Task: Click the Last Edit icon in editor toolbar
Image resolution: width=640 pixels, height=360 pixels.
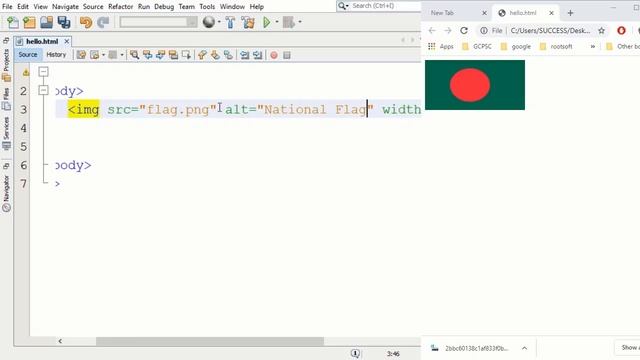Action: pyautogui.click(x=81, y=55)
